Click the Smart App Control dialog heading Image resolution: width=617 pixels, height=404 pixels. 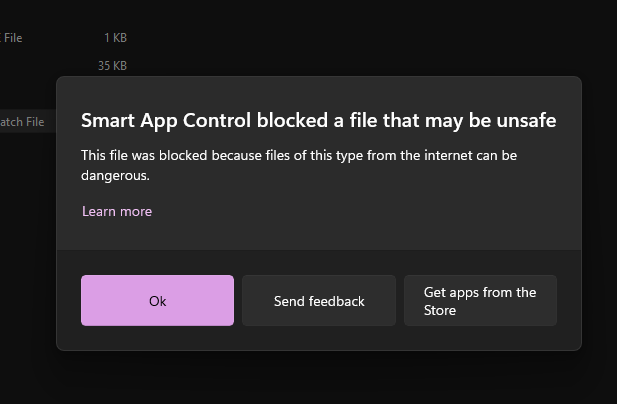tap(318, 121)
